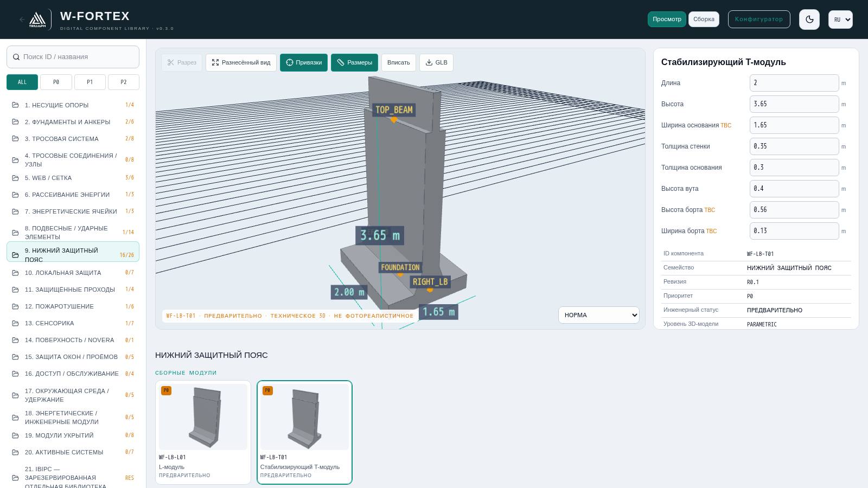Viewport: 868px width, 488px height.
Task: Click the TOP_BEAM anchor marker in viewport
Action: (394, 120)
